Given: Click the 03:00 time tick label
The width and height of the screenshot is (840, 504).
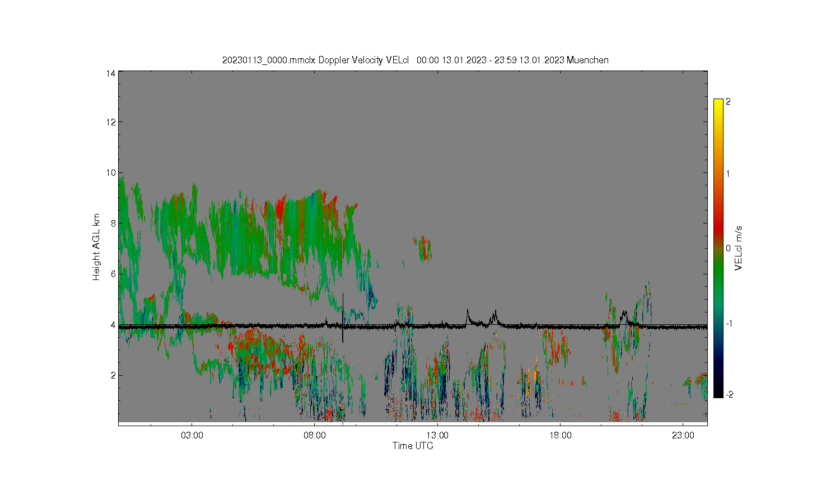Looking at the screenshot, I should tap(192, 435).
